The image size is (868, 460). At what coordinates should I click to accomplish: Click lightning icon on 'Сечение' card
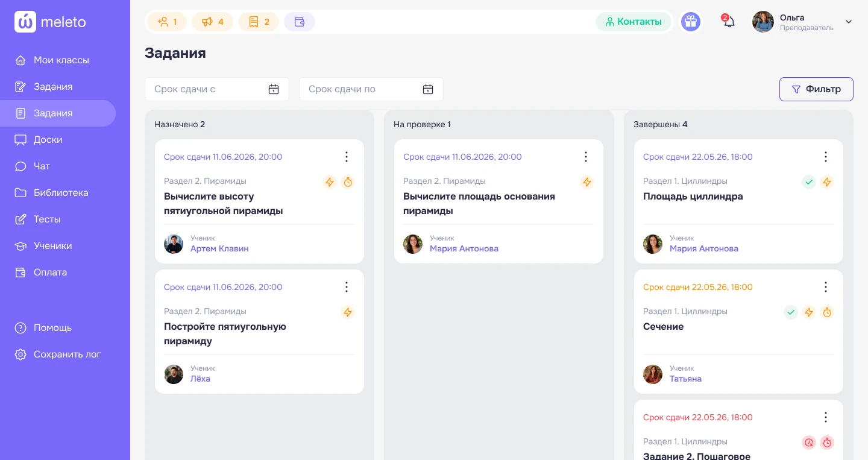tap(809, 312)
